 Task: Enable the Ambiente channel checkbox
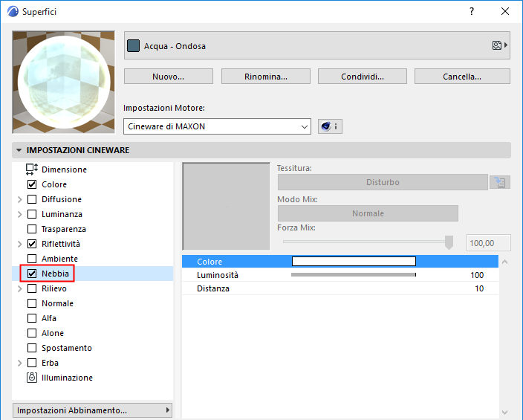click(x=32, y=259)
